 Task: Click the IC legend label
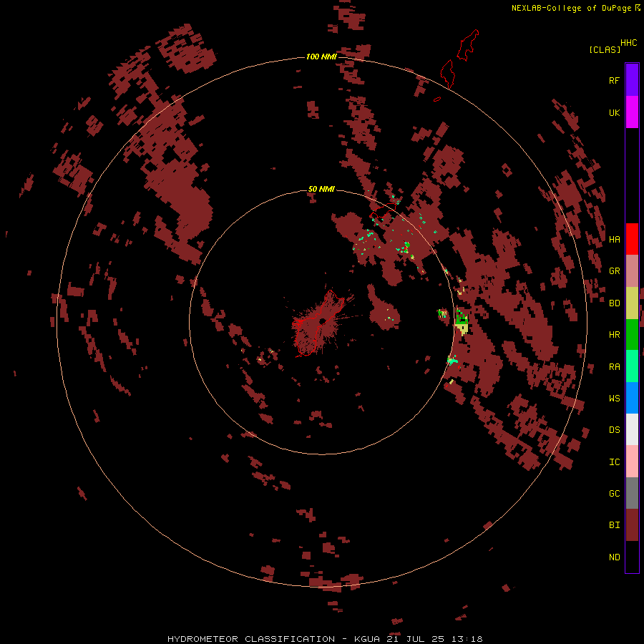coord(614,462)
